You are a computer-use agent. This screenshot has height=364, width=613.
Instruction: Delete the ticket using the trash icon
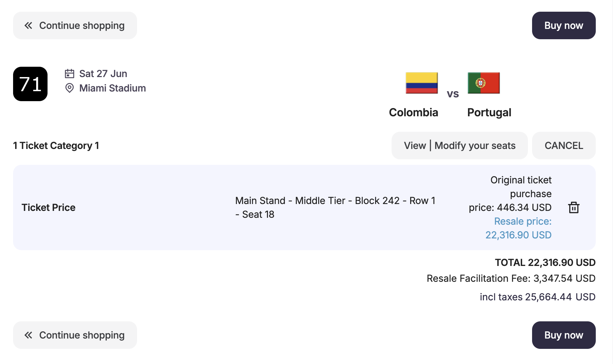tap(573, 207)
